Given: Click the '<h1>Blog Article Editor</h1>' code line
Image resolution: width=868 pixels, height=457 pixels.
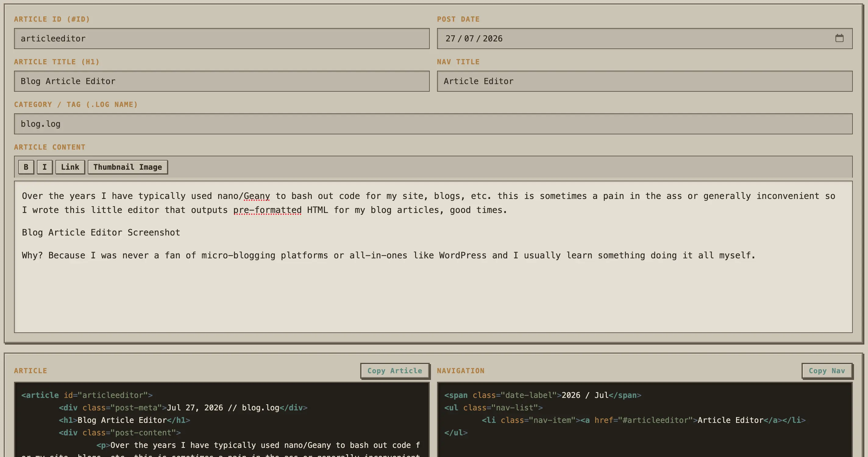Looking at the screenshot, I should 124,420.
